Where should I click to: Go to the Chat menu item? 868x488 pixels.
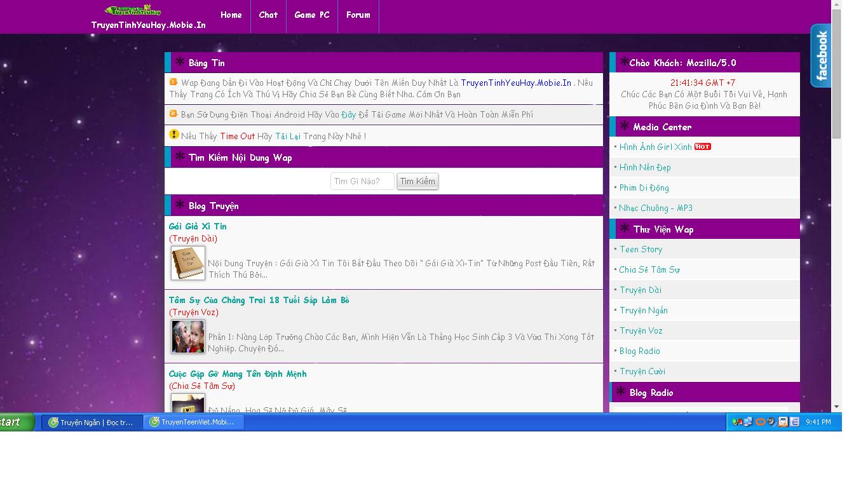click(268, 15)
